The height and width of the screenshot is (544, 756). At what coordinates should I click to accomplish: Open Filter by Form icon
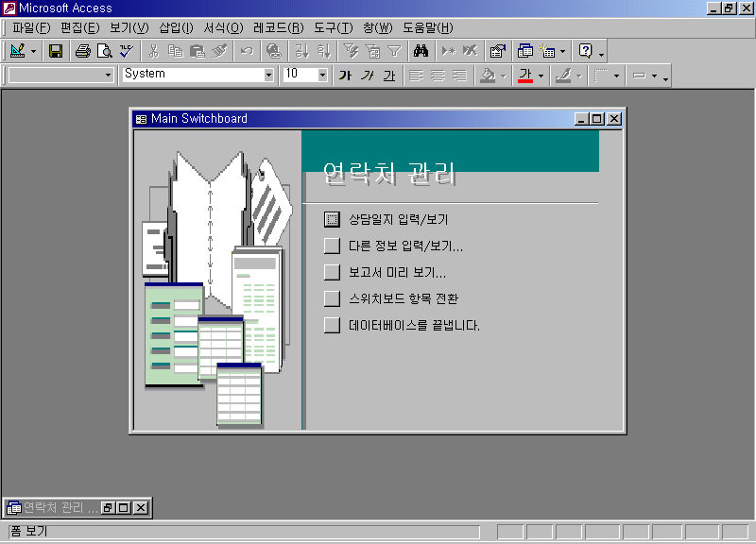[x=372, y=51]
